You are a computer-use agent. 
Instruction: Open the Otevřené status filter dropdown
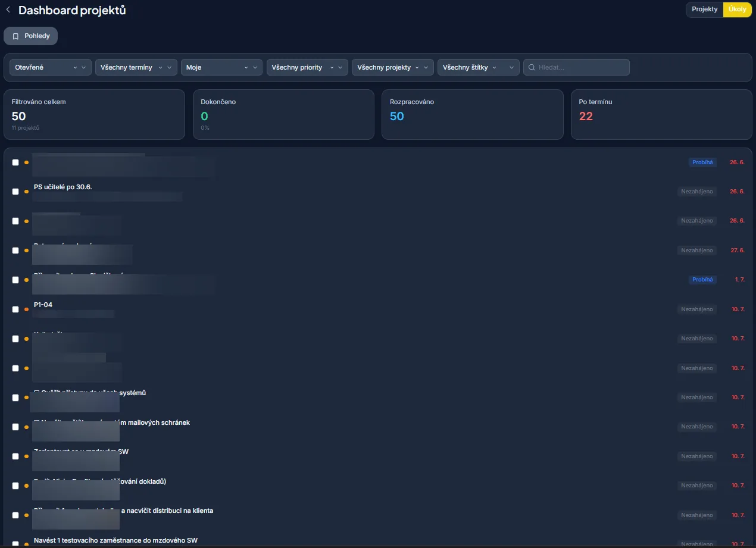click(51, 67)
